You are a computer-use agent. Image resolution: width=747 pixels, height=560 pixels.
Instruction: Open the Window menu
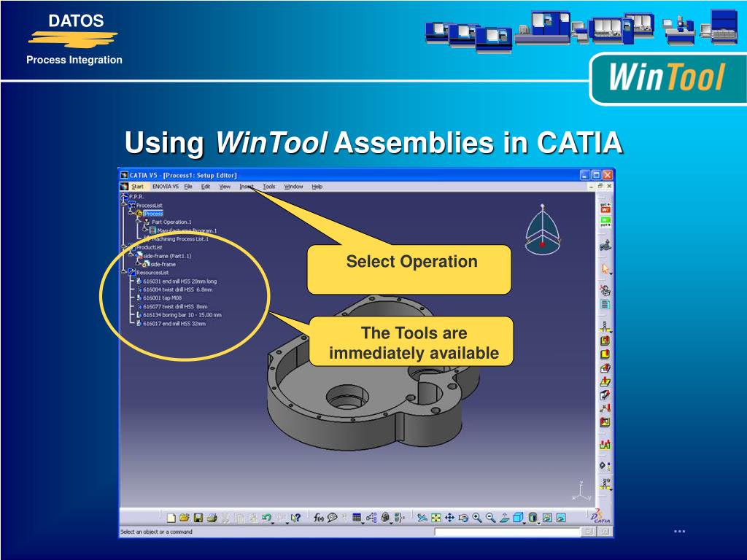(293, 187)
